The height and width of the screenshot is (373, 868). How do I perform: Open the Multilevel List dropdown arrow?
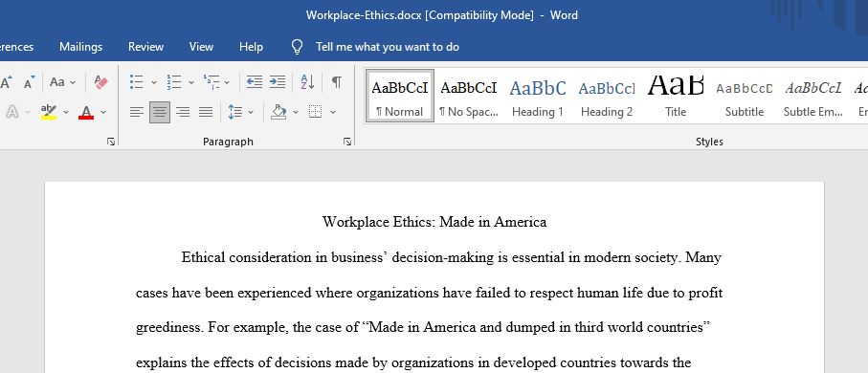tap(227, 82)
